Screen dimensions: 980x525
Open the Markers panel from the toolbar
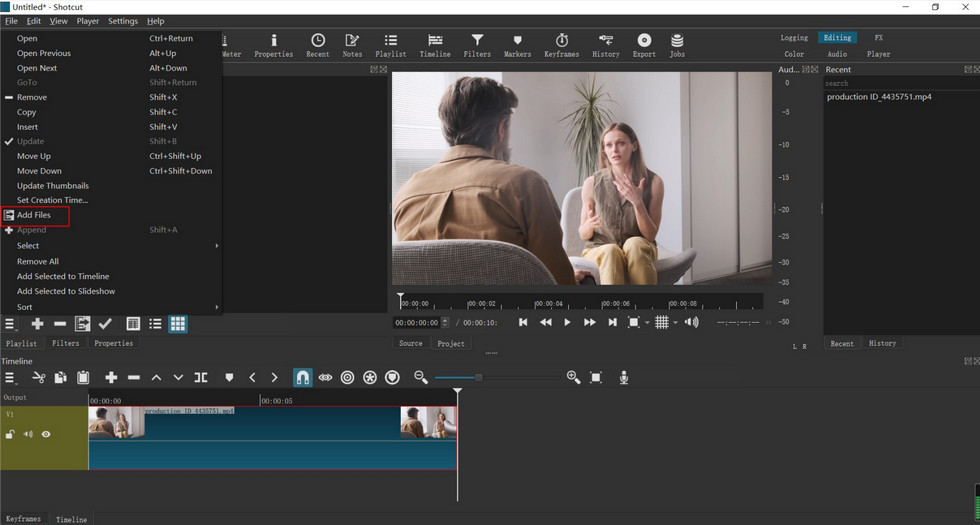[518, 46]
